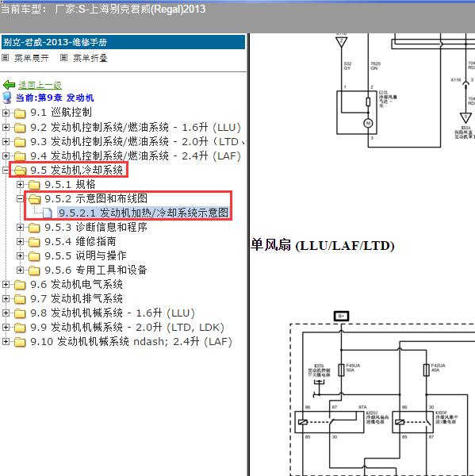Select 9.10 发动机机械系统 2.4升 (LAF) item
The width and height of the screenshot is (475, 476).
pyautogui.click(x=132, y=341)
